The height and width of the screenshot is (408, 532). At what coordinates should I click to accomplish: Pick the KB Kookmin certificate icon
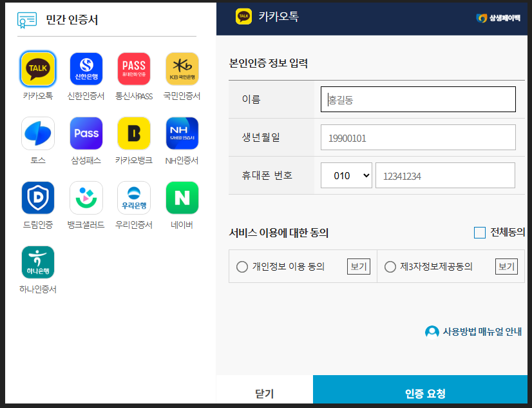(182, 69)
